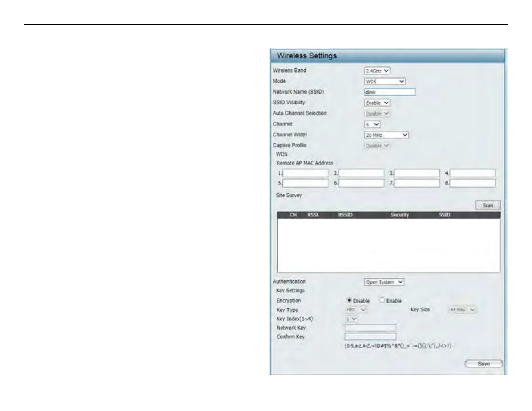Open the Auto Channel Selection dropdown
The width and height of the screenshot is (532, 411).
click(x=377, y=113)
